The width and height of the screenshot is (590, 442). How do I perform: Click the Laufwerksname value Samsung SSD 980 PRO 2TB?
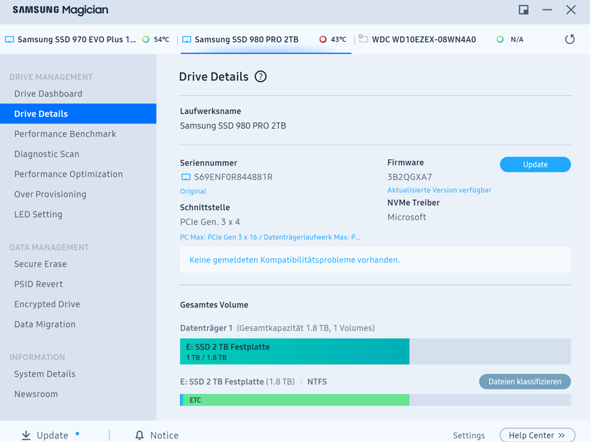point(233,126)
